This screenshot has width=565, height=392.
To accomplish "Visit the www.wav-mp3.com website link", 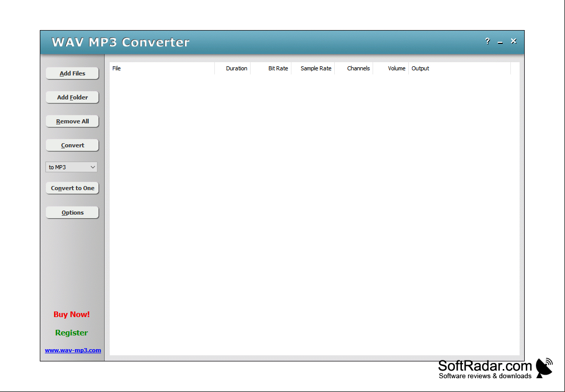I will 73,350.
